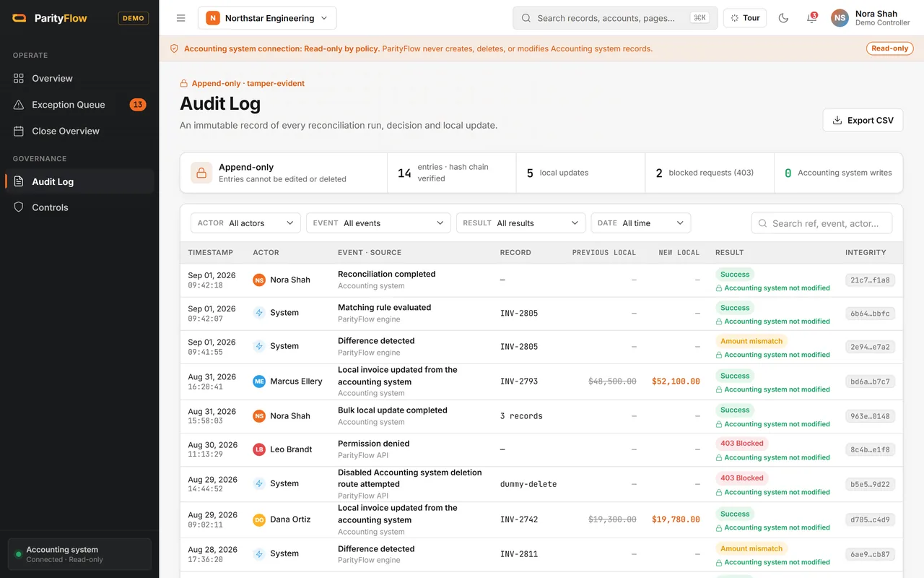Click new local amount $19,780.00
The height and width of the screenshot is (578, 924).
[676, 519]
